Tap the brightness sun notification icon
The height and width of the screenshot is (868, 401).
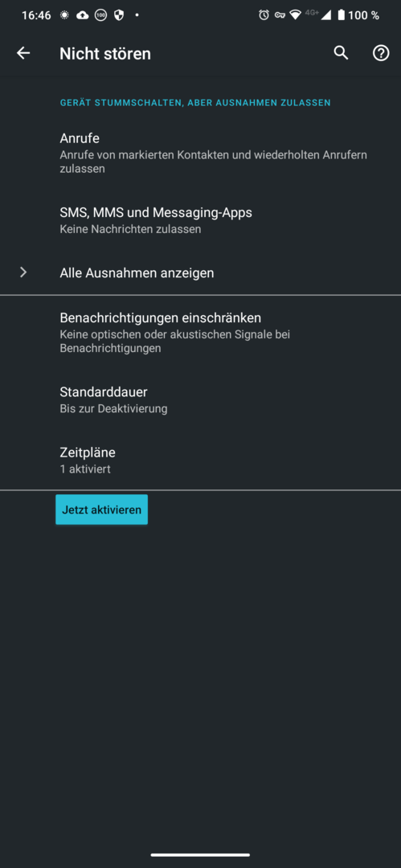click(65, 15)
